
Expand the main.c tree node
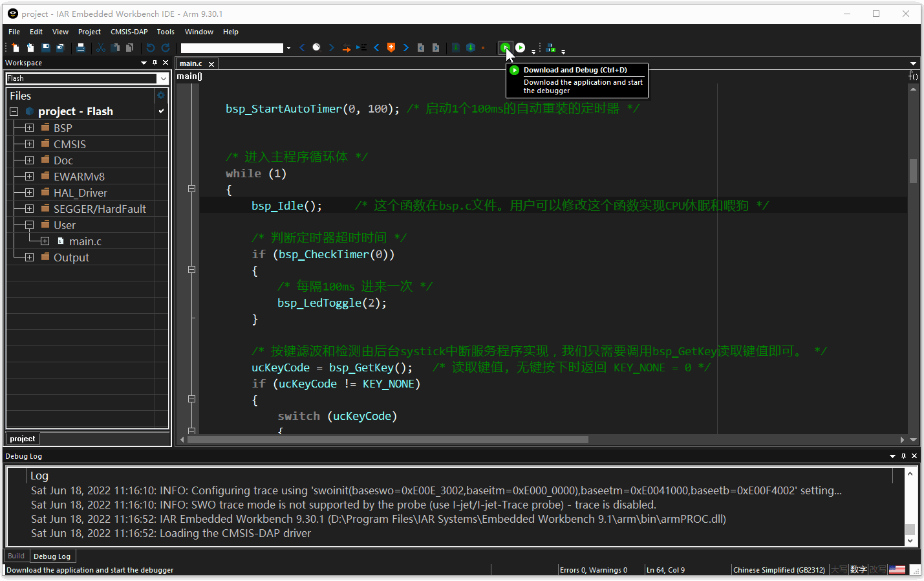[45, 241]
